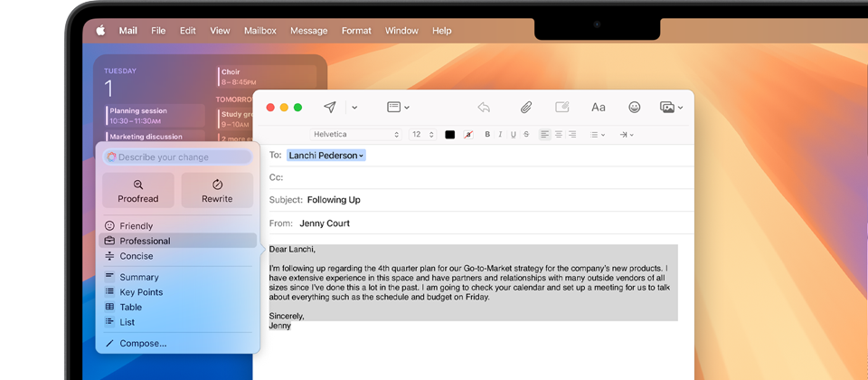Click the reply arrow icon in toolbar
Viewport: 868px width, 380px height.
(x=484, y=108)
